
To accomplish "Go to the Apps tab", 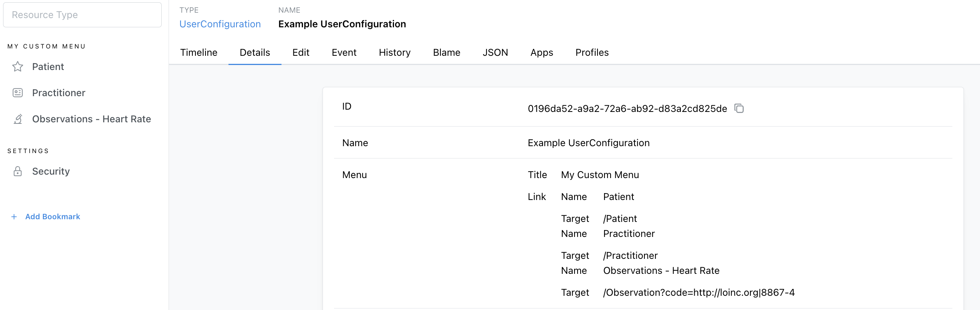I will coord(541,53).
